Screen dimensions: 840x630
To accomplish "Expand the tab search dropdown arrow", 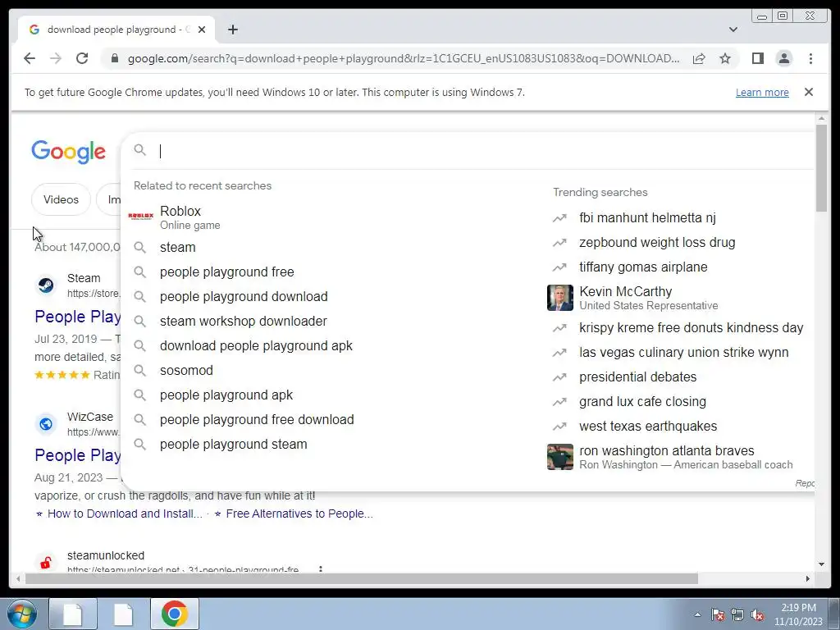I will tap(733, 30).
